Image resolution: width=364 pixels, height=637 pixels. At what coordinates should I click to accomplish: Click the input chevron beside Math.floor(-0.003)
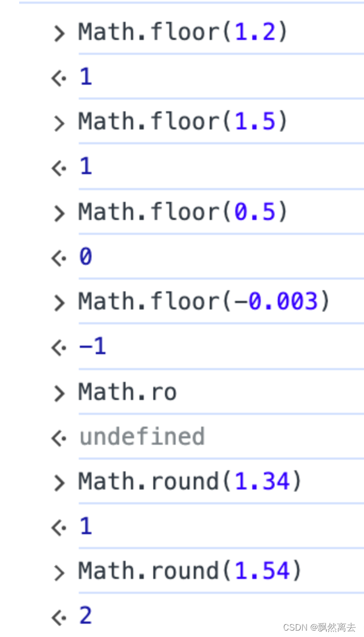tap(59, 303)
